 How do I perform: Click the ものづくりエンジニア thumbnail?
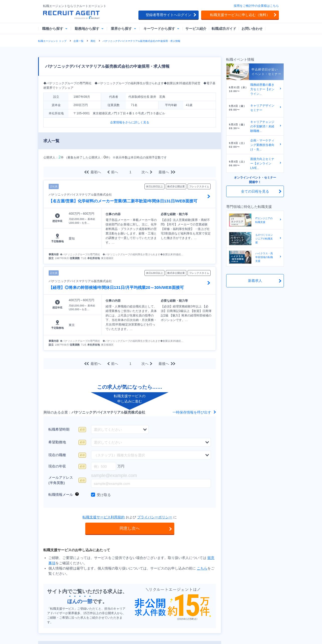click(x=240, y=238)
